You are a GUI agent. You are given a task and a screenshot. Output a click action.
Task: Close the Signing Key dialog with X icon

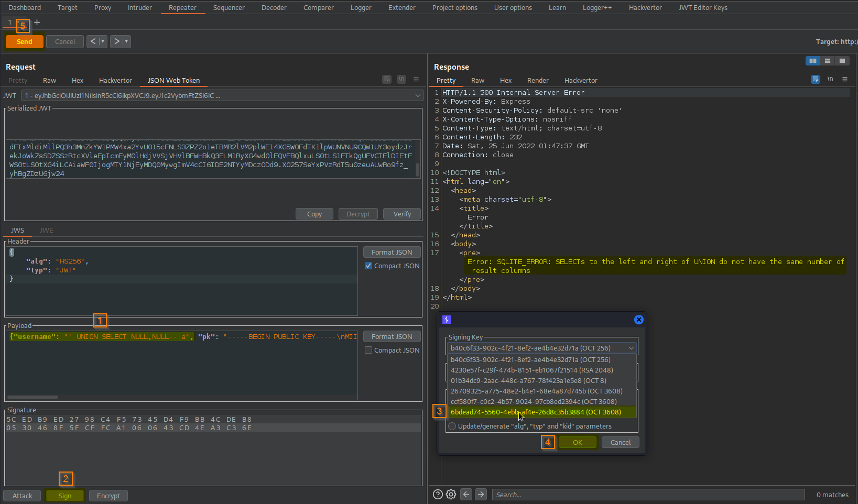pyautogui.click(x=638, y=320)
